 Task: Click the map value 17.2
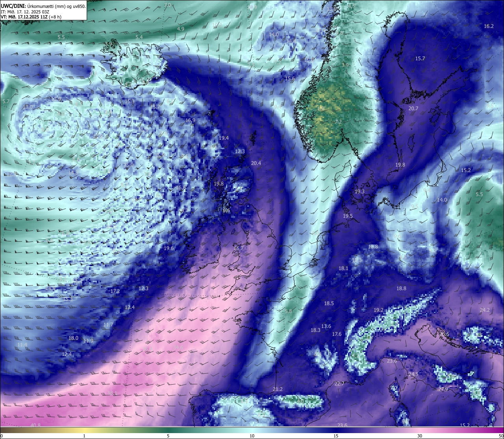pos(115,291)
